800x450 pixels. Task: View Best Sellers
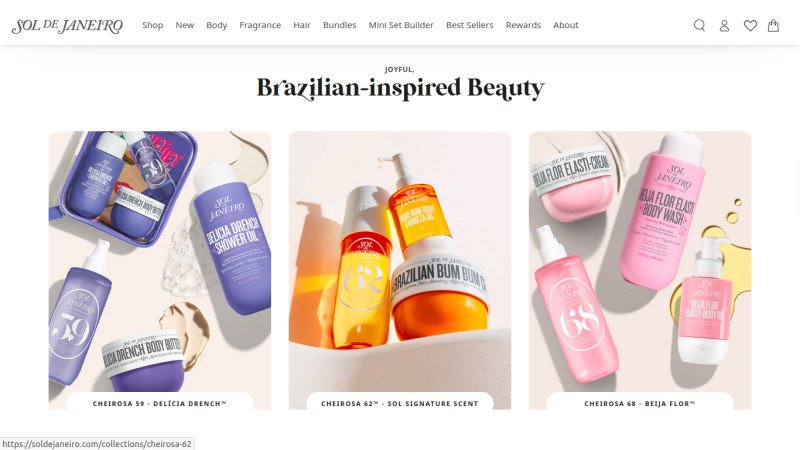click(469, 25)
